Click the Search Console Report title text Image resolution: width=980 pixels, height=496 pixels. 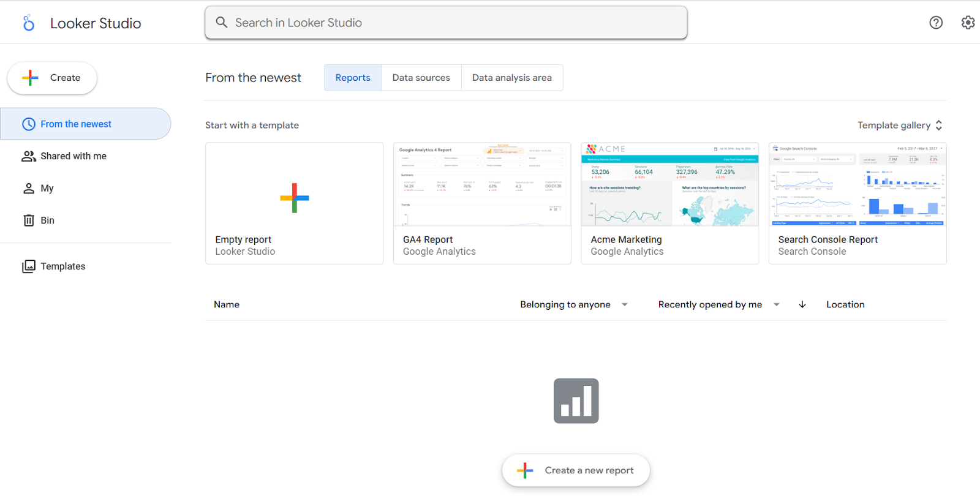[828, 239]
